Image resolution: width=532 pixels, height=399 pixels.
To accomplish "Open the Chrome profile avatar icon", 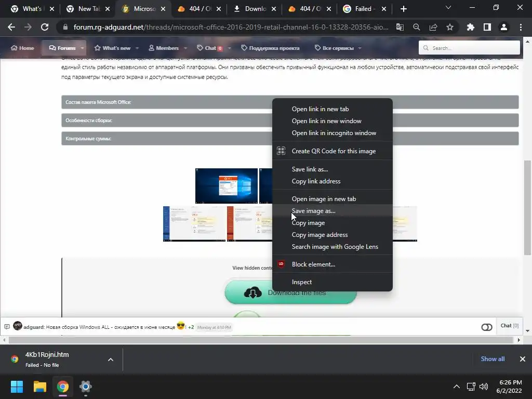I will 504,27.
